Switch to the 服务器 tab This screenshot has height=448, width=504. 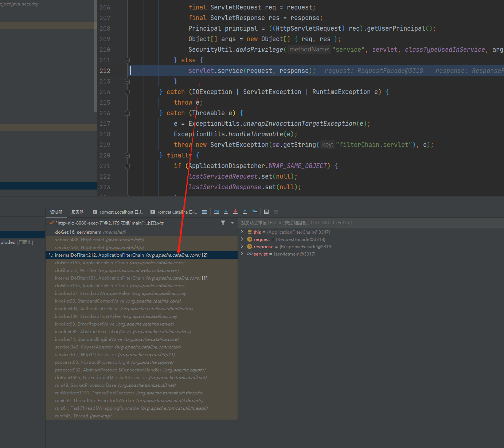77,212
